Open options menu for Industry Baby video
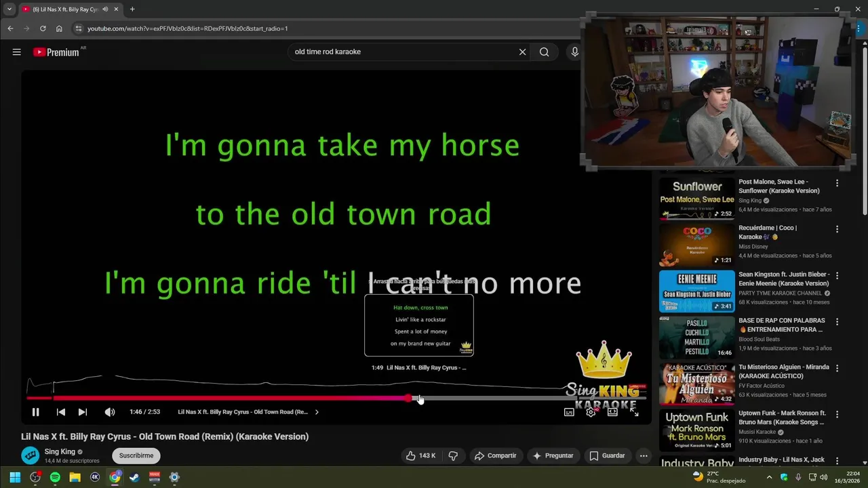The height and width of the screenshot is (488, 868). [x=837, y=461]
